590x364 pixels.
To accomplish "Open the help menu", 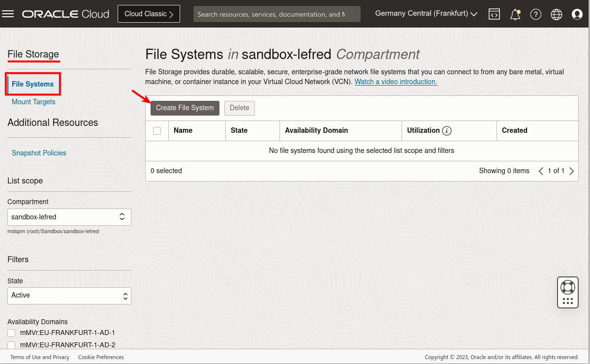I will tap(535, 14).
